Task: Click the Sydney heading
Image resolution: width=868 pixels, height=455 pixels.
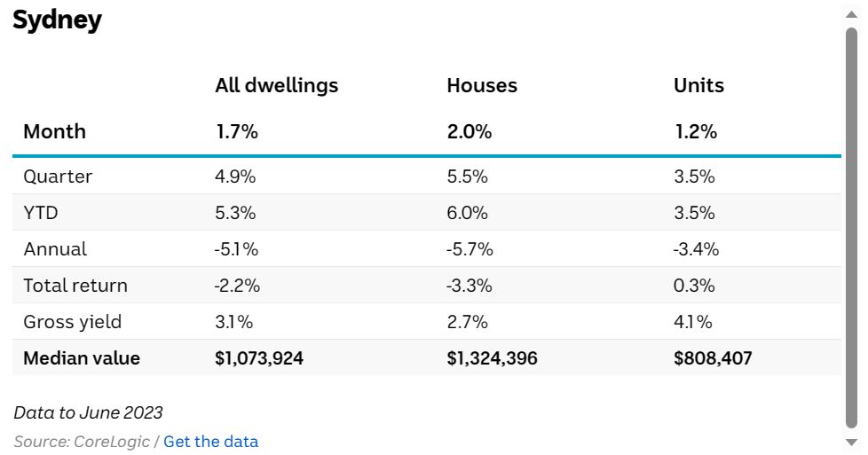Action: coord(58,20)
